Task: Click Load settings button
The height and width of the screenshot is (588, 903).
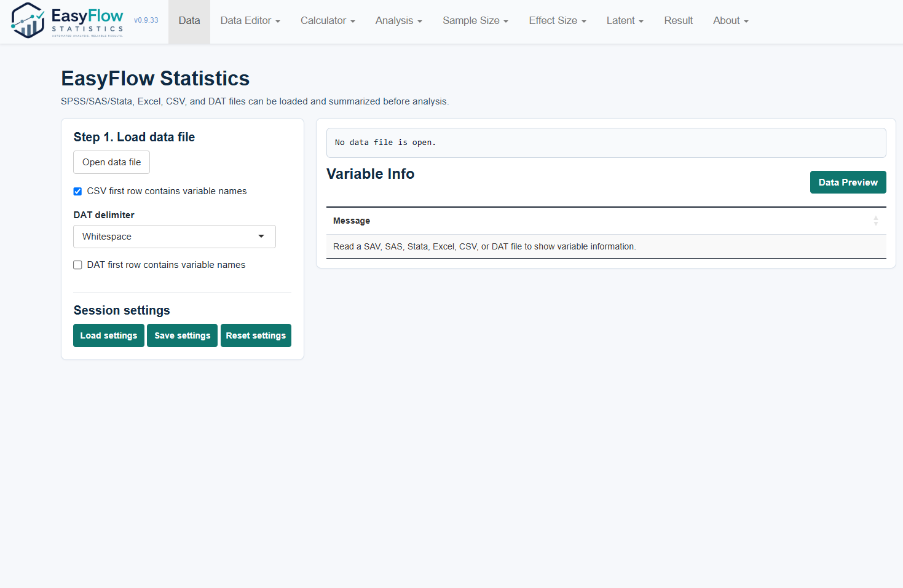Action: point(109,335)
